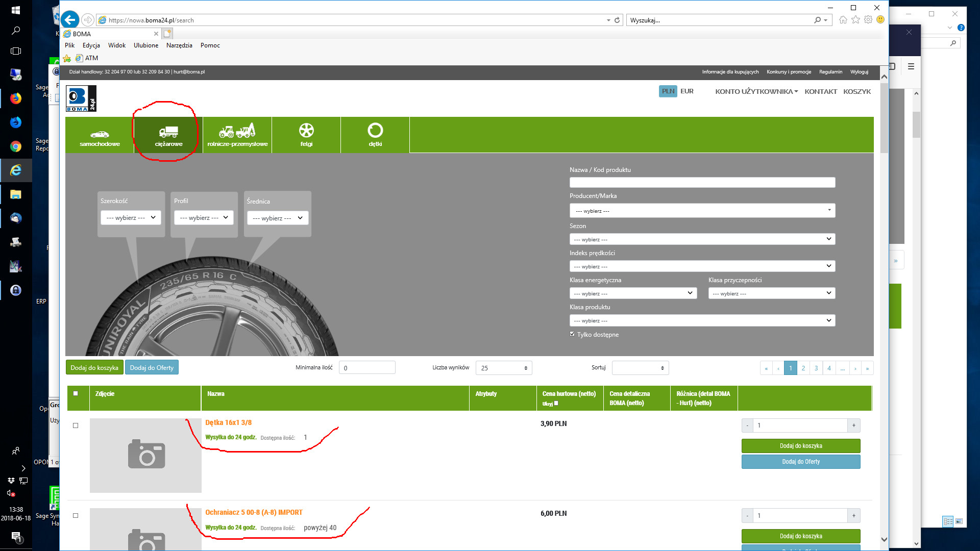980x551 pixels.
Task: Click the green Dodaj do koszyka button at top
Action: pos(94,368)
